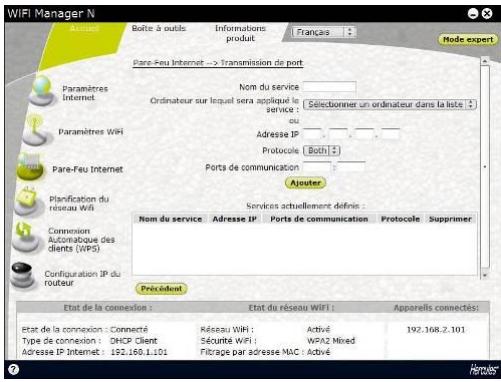Click the Appareils connectés header

pyautogui.click(x=436, y=308)
